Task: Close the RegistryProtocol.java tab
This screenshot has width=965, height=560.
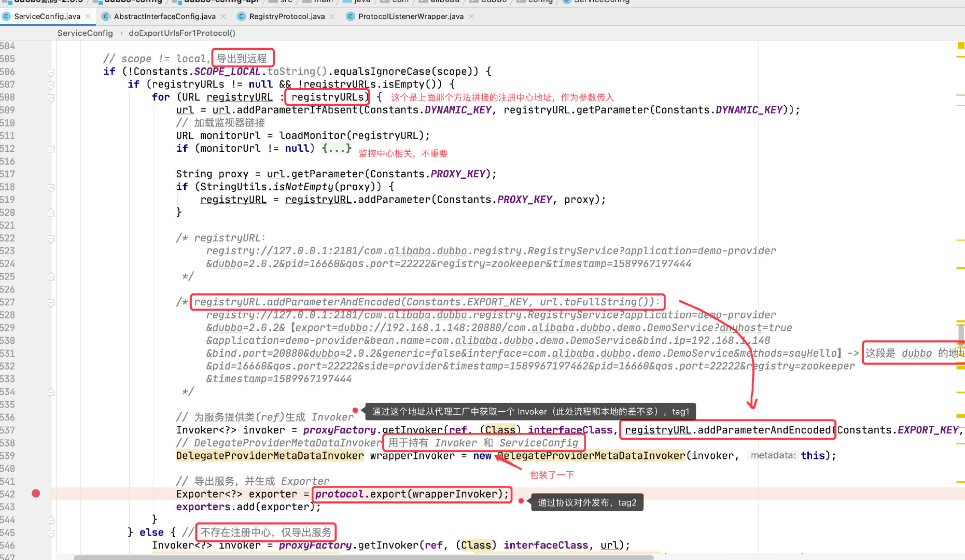Action: click(x=332, y=17)
